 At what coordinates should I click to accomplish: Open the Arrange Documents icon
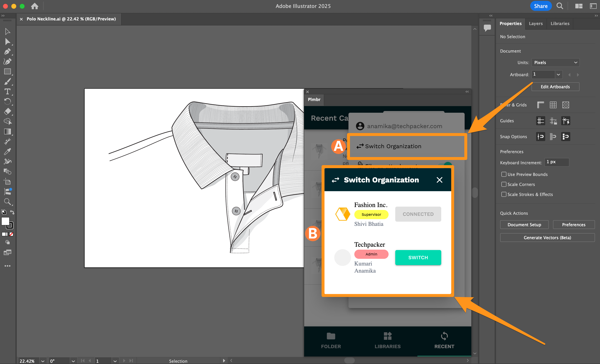(x=578, y=6)
